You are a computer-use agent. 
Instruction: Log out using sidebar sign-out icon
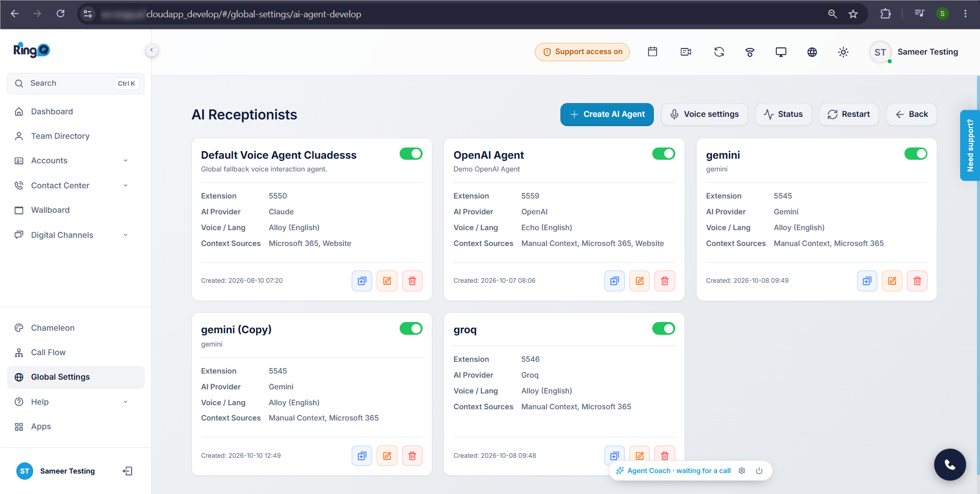(128, 471)
